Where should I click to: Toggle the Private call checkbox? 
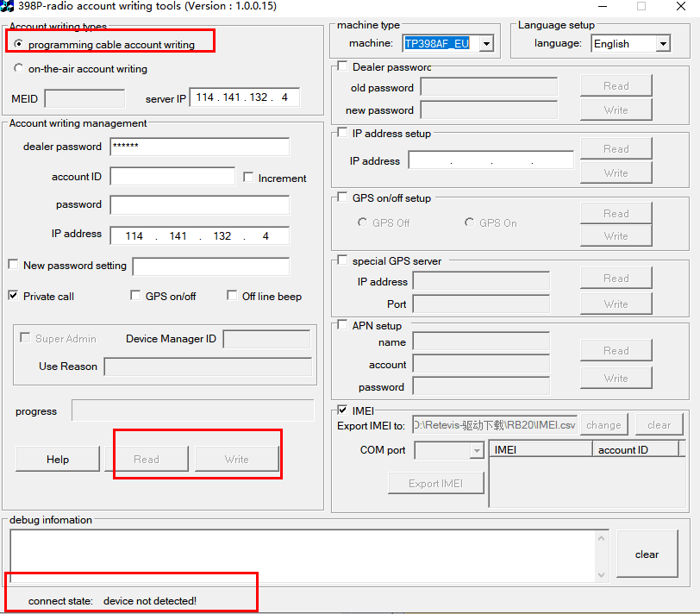[x=13, y=296]
